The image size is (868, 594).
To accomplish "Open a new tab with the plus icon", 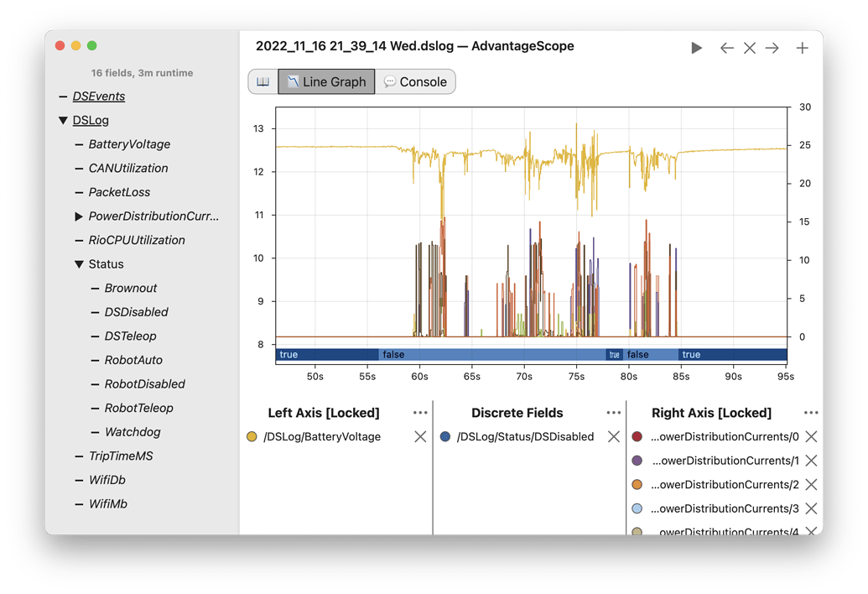I will 803,48.
